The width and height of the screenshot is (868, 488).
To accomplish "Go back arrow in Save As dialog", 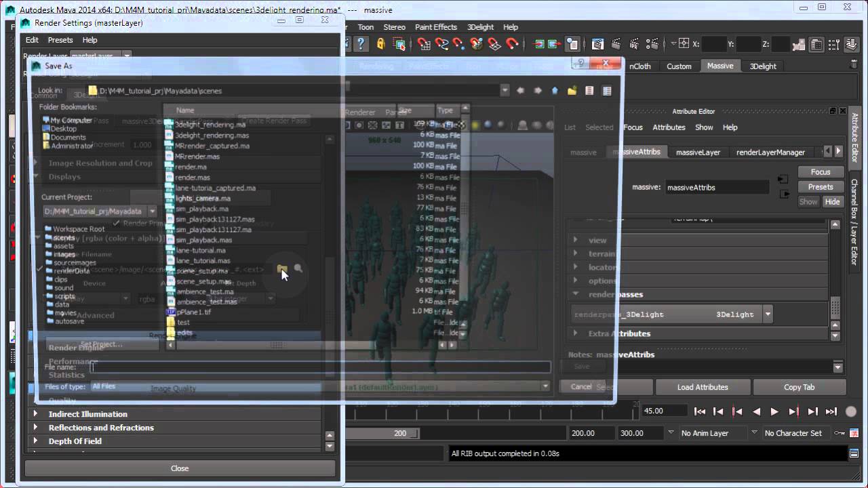I will 521,90.
